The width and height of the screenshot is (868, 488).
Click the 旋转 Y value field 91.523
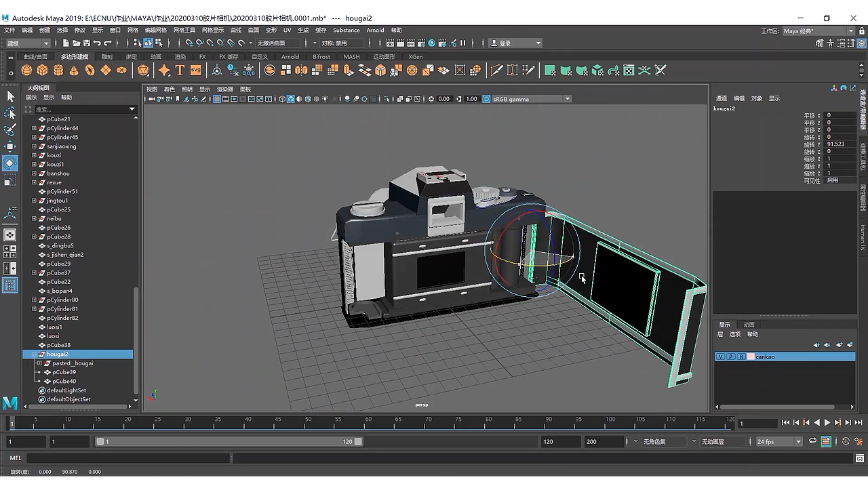pyautogui.click(x=839, y=144)
